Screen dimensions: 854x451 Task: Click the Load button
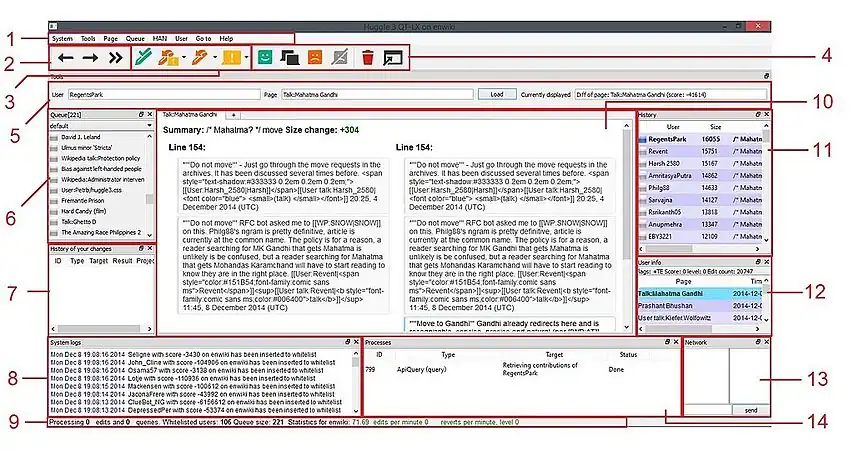click(x=497, y=94)
